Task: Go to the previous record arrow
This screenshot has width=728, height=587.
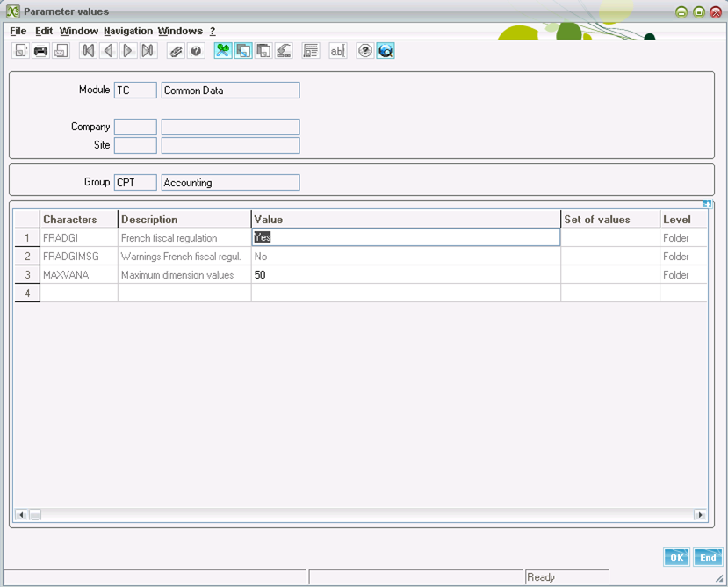Action: click(108, 51)
